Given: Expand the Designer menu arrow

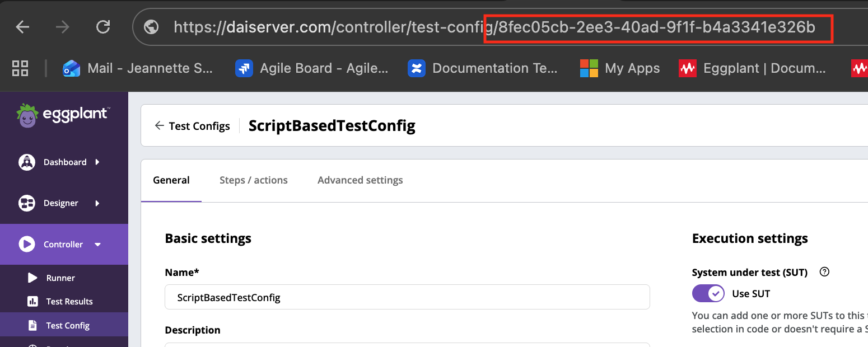Looking at the screenshot, I should point(97,203).
